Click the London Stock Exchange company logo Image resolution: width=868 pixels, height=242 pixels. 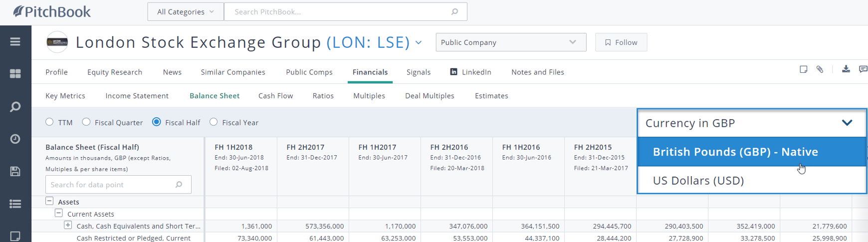pyautogui.click(x=57, y=42)
